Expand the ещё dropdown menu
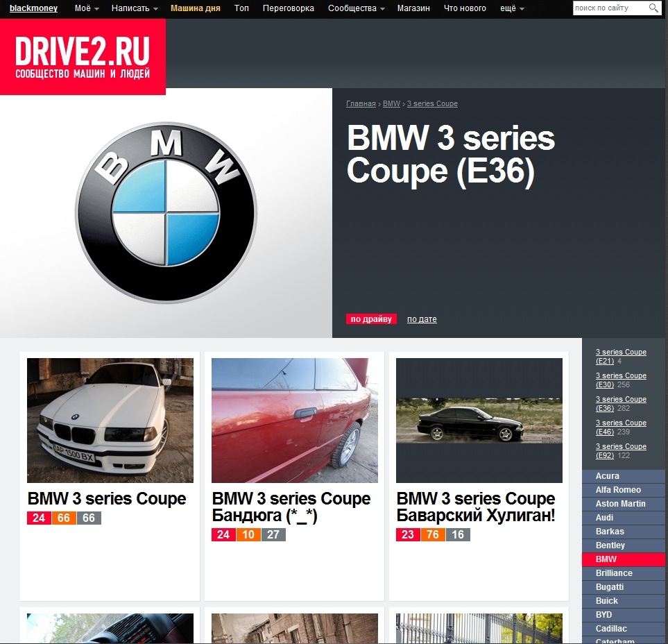 [x=512, y=8]
